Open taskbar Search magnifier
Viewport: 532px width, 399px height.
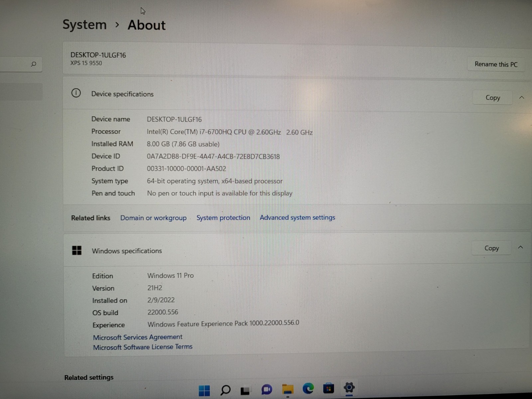click(x=225, y=390)
